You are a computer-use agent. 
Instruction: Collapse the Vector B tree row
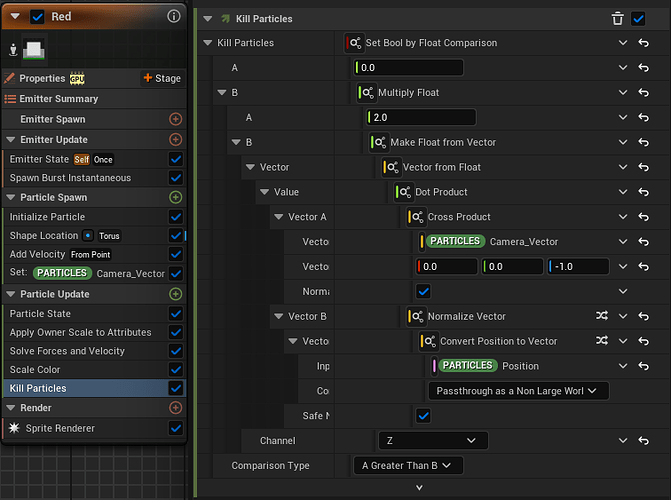click(x=279, y=316)
